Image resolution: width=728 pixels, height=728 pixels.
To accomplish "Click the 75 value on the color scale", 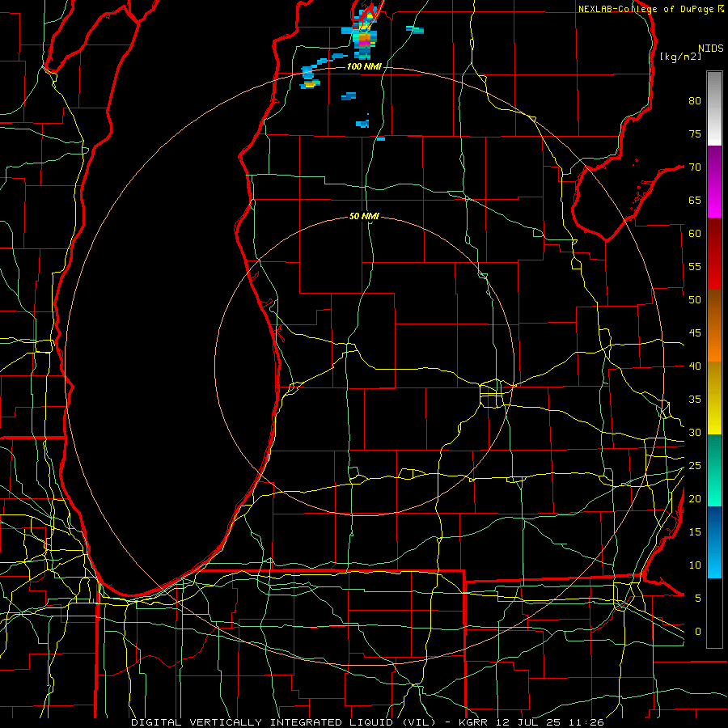I will tap(695, 133).
